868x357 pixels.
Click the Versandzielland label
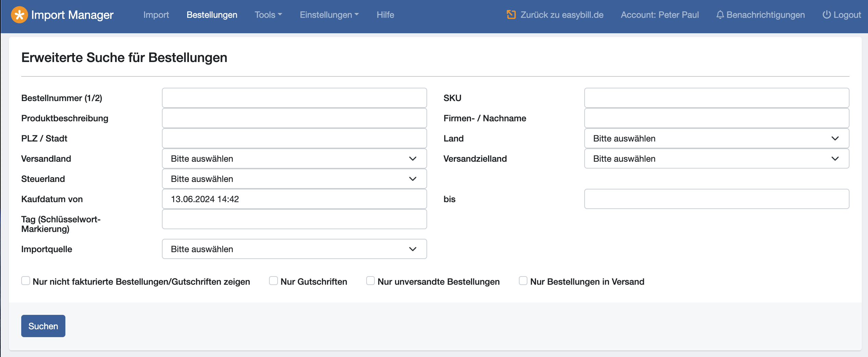[x=475, y=159]
